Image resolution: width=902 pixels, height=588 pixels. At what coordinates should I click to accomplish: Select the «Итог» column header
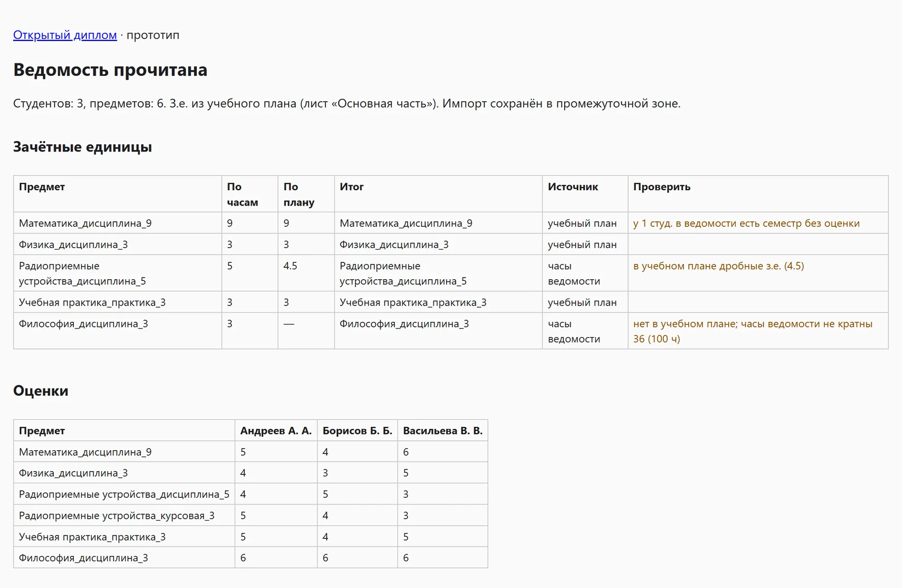[x=438, y=194]
